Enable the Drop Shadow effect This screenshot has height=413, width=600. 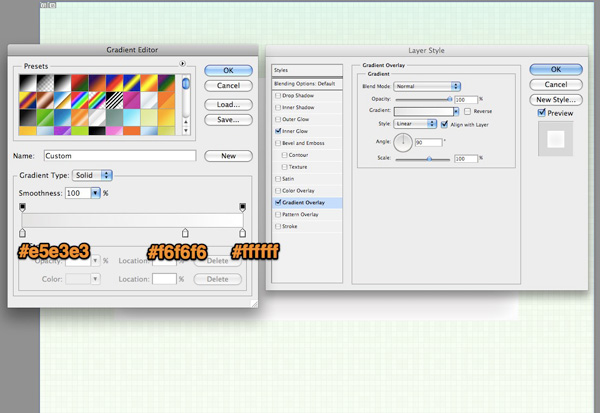278,96
